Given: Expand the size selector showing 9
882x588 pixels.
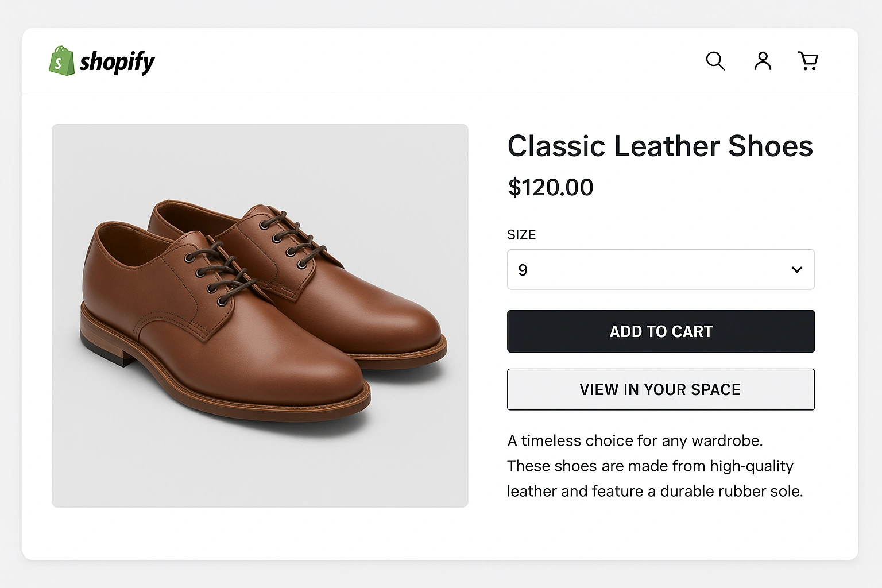Looking at the screenshot, I should pyautogui.click(x=660, y=269).
